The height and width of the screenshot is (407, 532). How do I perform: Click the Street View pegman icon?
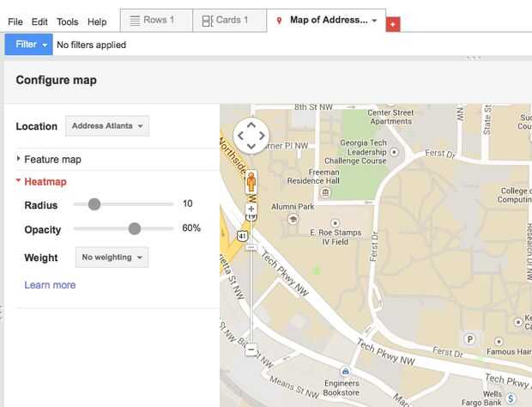251,183
